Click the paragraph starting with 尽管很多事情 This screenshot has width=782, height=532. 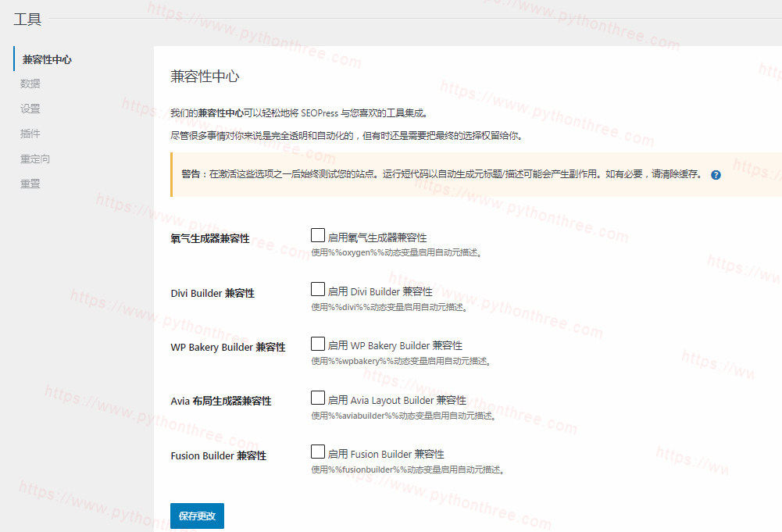pyautogui.click(x=347, y=136)
